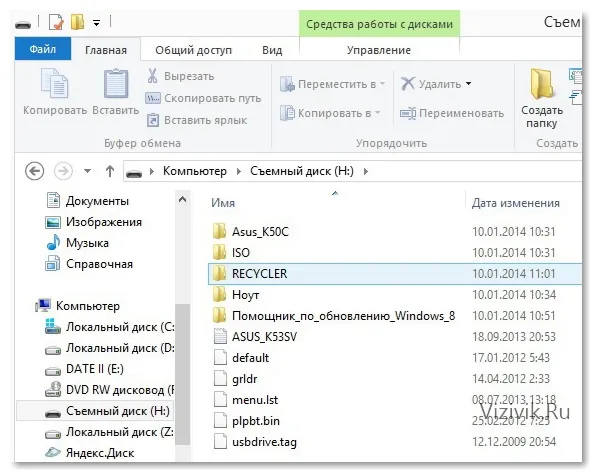Click properties icon in quick access toolbar

(57, 22)
